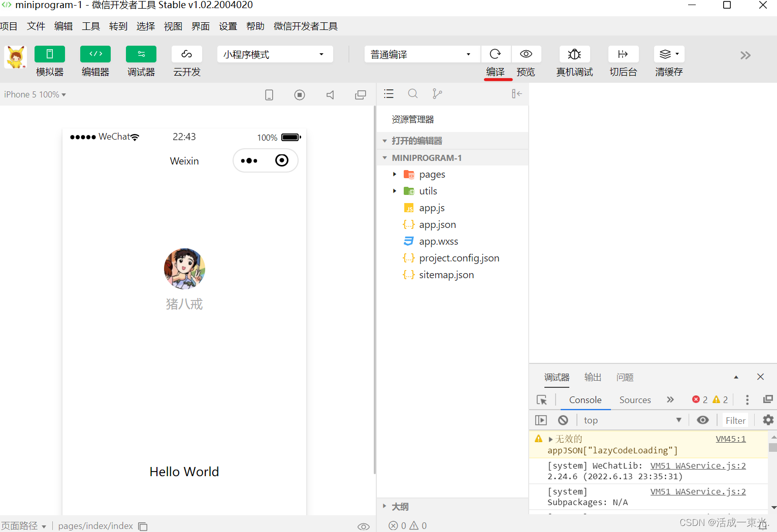Undock the devtools panel icon
This screenshot has height=532, width=777.
coord(768,400)
